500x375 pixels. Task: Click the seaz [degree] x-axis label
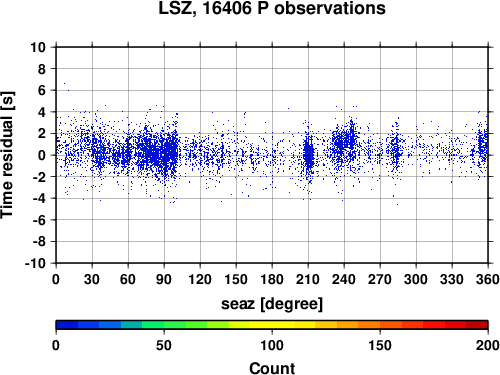coord(272,304)
